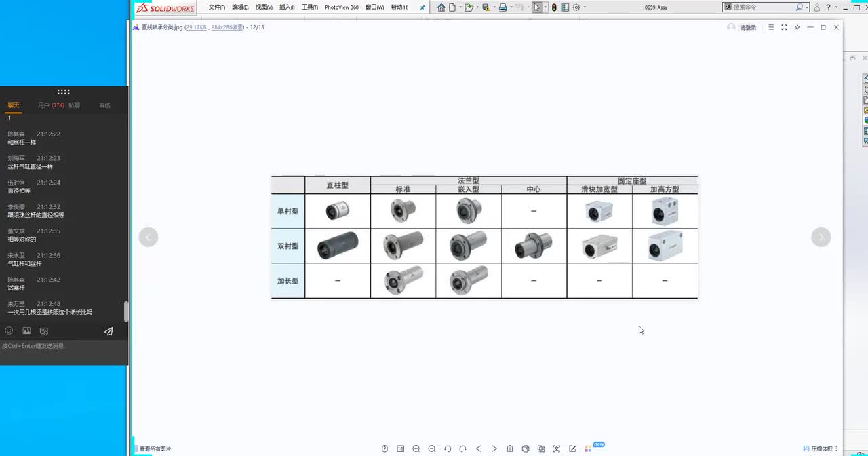Expand the Save dropdown arrow
This screenshot has height=456, width=868.
point(494,7)
